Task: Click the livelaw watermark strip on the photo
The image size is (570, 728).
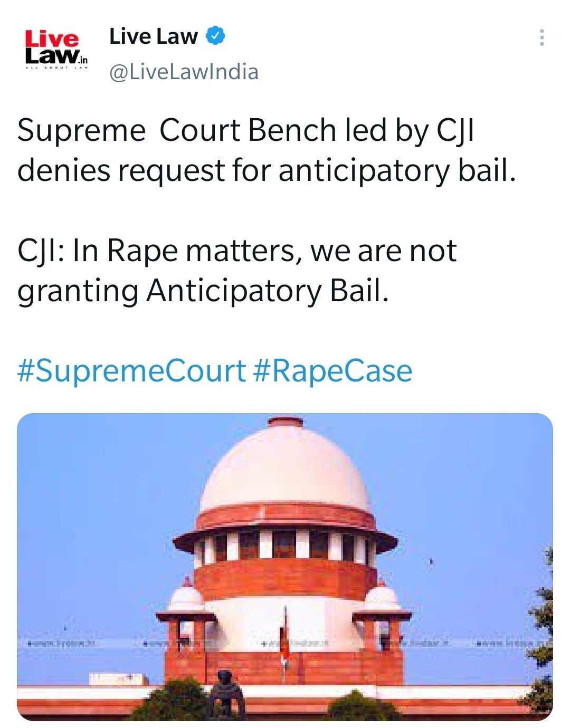Action: [285, 643]
